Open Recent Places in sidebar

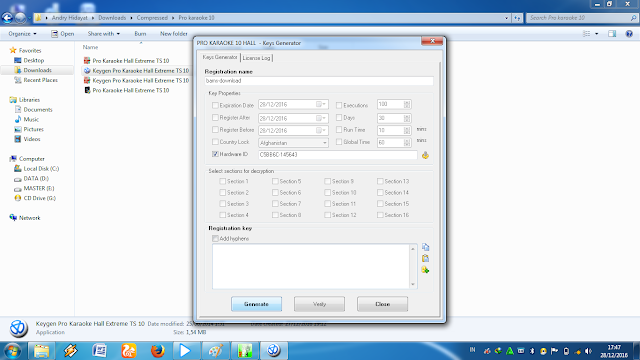(36, 80)
